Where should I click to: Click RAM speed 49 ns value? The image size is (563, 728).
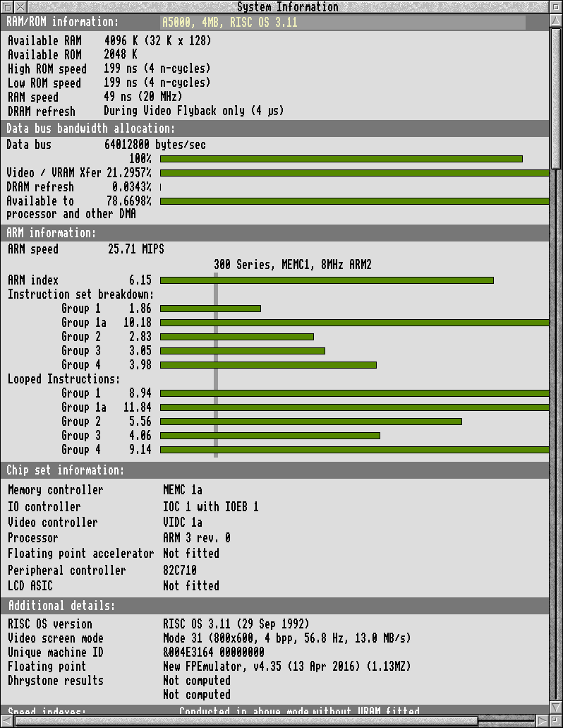[x=143, y=97]
